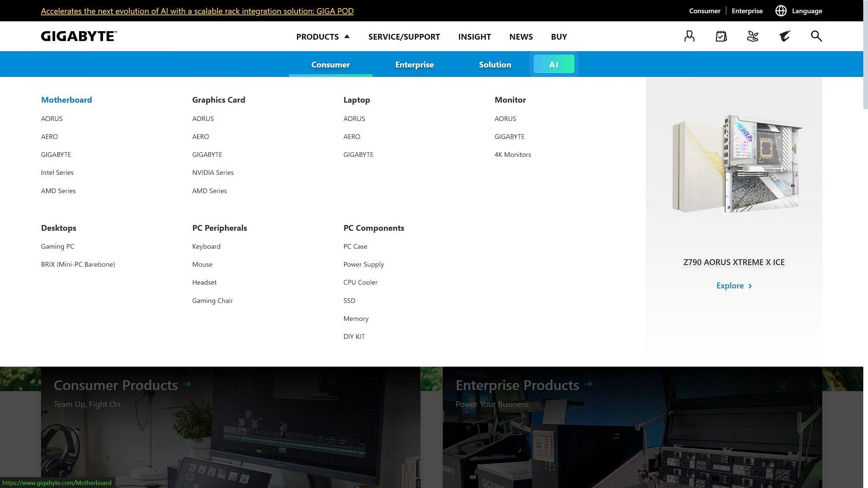Click the account/user profile icon

click(689, 36)
